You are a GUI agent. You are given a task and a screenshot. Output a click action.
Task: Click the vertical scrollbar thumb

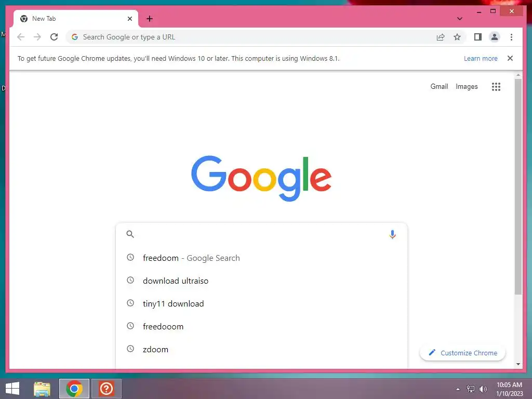pyautogui.click(x=518, y=187)
